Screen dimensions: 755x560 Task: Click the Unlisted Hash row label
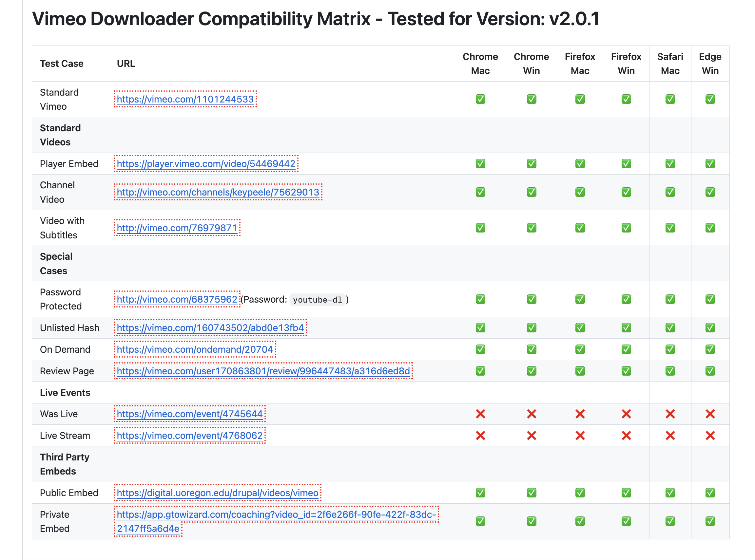[x=69, y=328]
